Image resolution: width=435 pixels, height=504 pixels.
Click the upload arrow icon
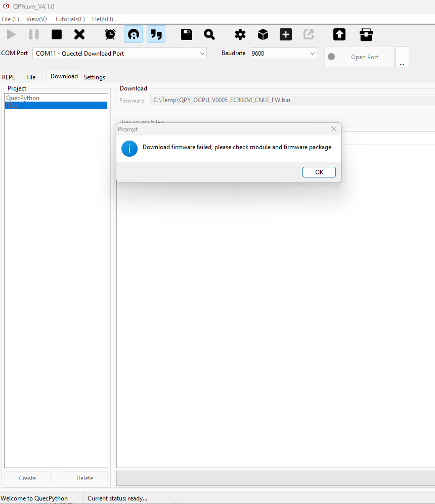(339, 34)
